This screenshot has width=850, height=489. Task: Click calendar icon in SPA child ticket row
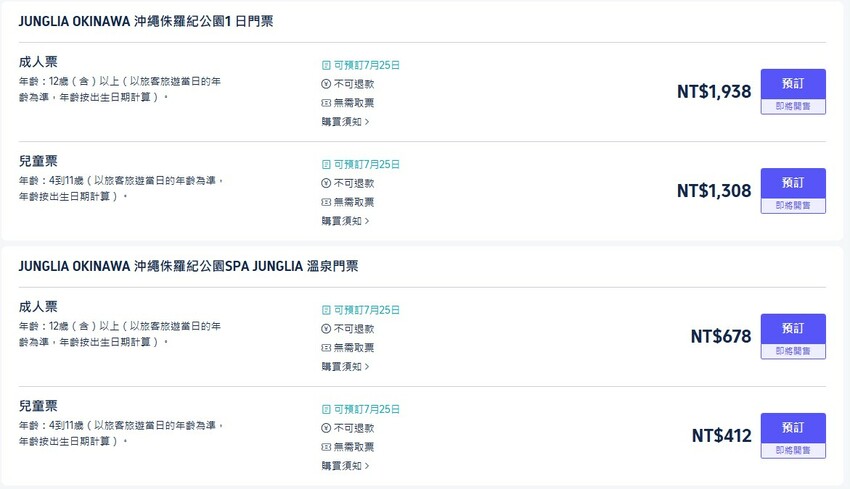pos(326,409)
